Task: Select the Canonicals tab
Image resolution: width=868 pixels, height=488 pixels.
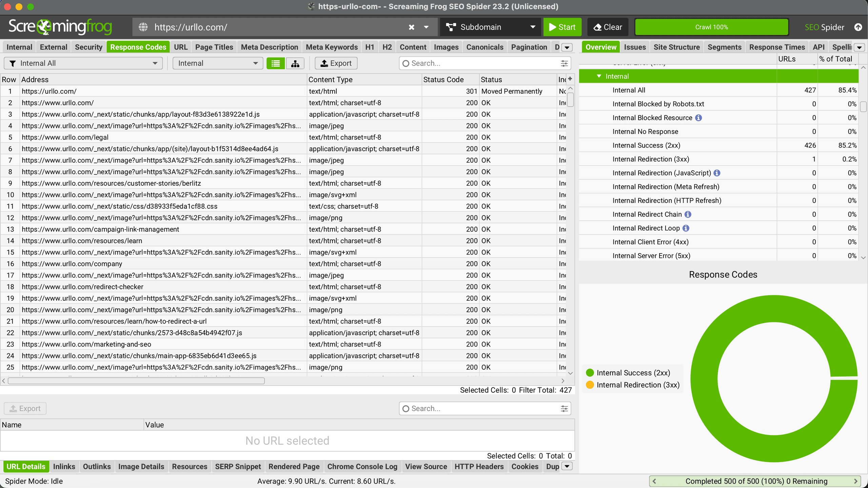Action: pyautogui.click(x=485, y=47)
